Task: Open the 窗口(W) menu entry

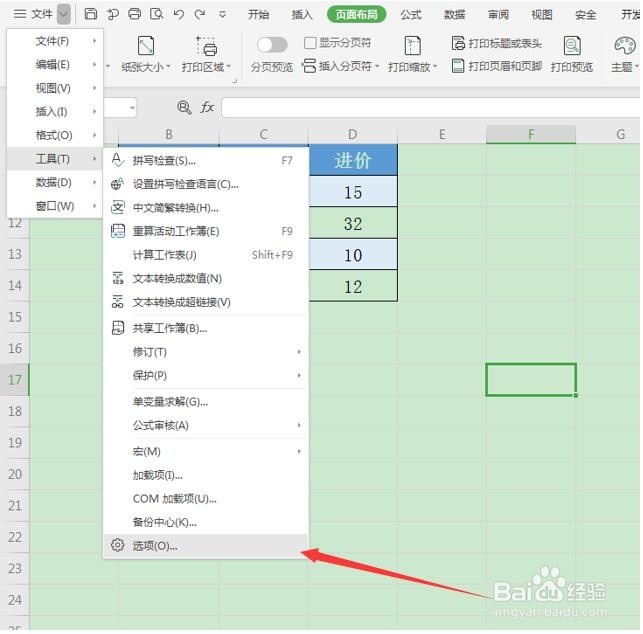Action: pyautogui.click(x=55, y=206)
